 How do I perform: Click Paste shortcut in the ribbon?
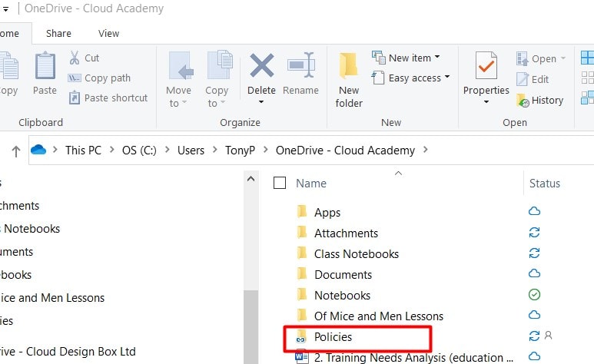[x=108, y=98]
